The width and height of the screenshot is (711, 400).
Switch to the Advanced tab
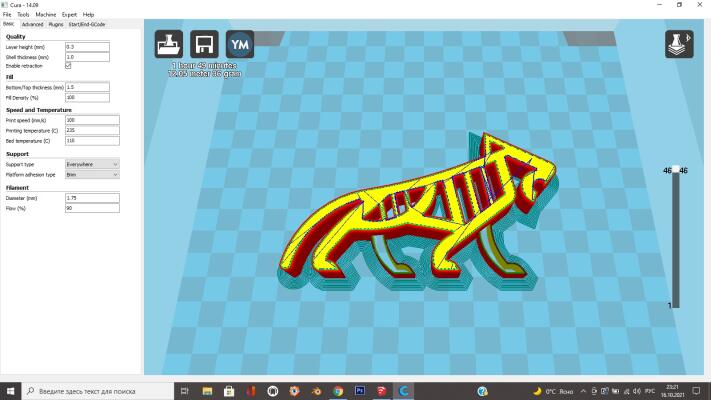coord(32,24)
